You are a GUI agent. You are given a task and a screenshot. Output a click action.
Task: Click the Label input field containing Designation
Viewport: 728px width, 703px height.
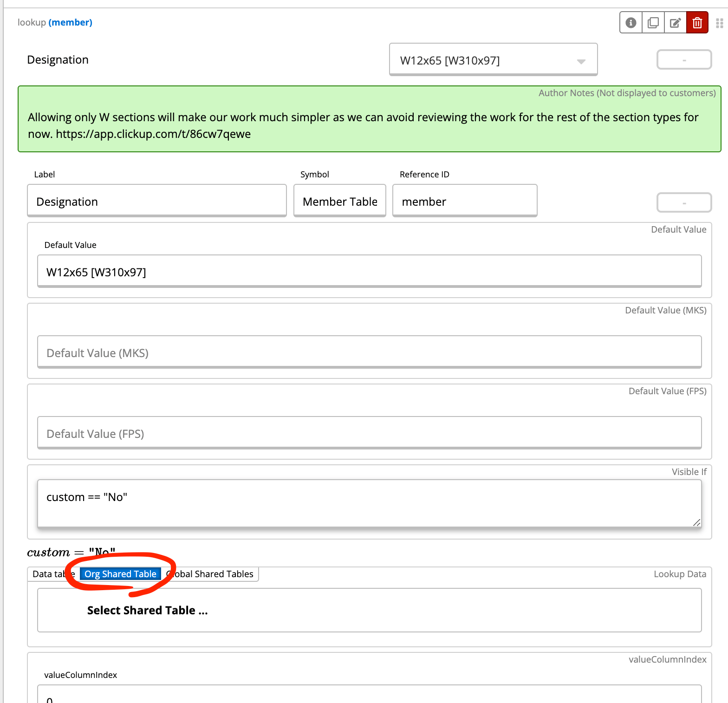click(x=157, y=201)
